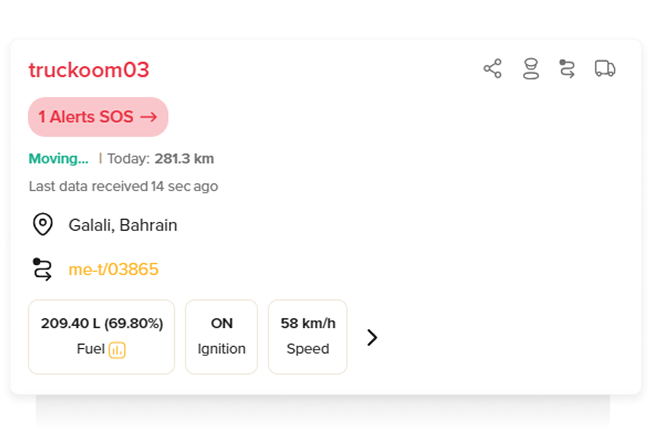Screen dimensions: 651x431
Task: Select the Fuel 209.40 L card
Action: (101, 337)
